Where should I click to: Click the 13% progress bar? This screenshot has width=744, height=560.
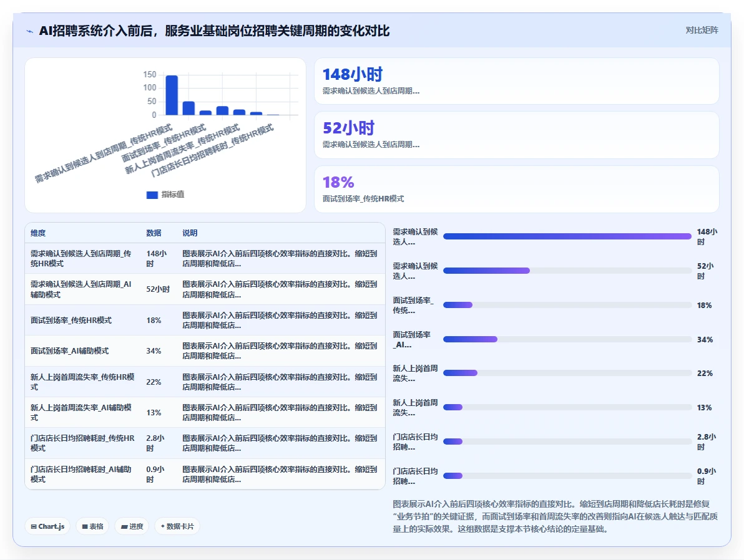click(x=567, y=407)
